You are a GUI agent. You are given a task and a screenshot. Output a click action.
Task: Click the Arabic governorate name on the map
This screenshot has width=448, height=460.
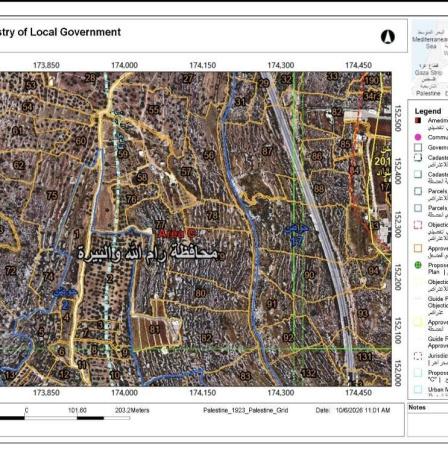[148, 254]
